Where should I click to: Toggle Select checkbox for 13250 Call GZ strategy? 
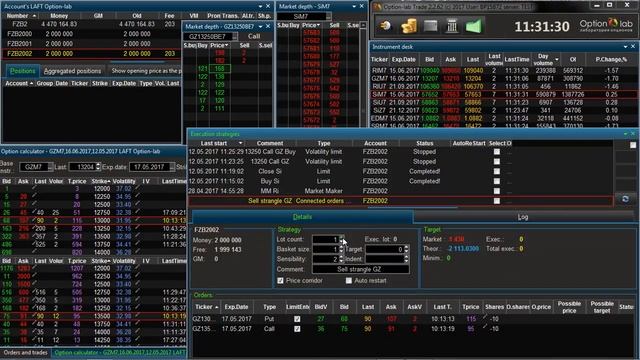click(497, 162)
